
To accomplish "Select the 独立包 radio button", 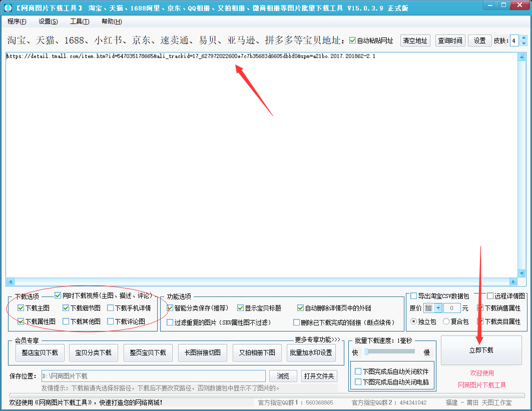I will 413,321.
